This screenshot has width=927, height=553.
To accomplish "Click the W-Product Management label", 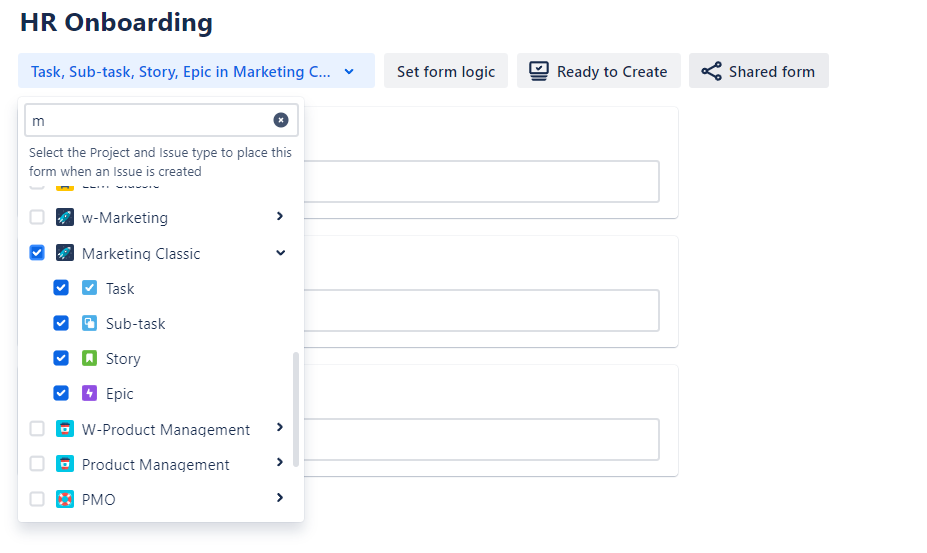I will (x=166, y=429).
